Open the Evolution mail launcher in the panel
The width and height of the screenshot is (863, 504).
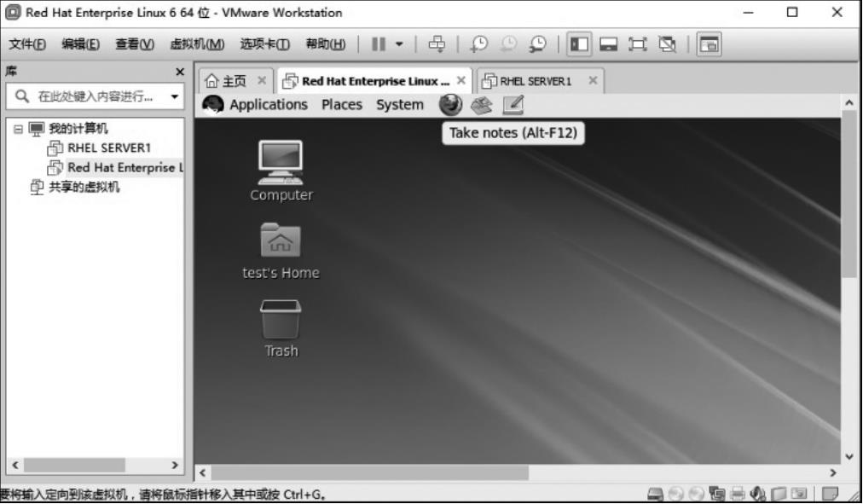[482, 105]
